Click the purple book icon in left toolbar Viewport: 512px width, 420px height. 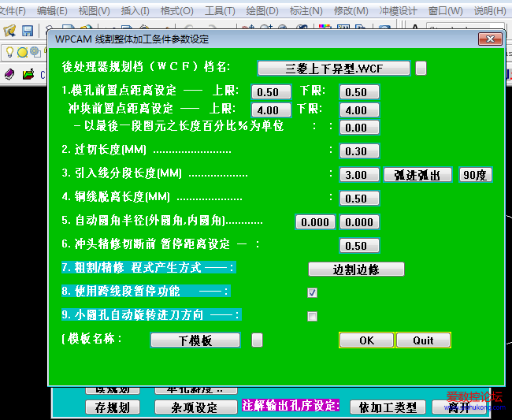[9, 74]
